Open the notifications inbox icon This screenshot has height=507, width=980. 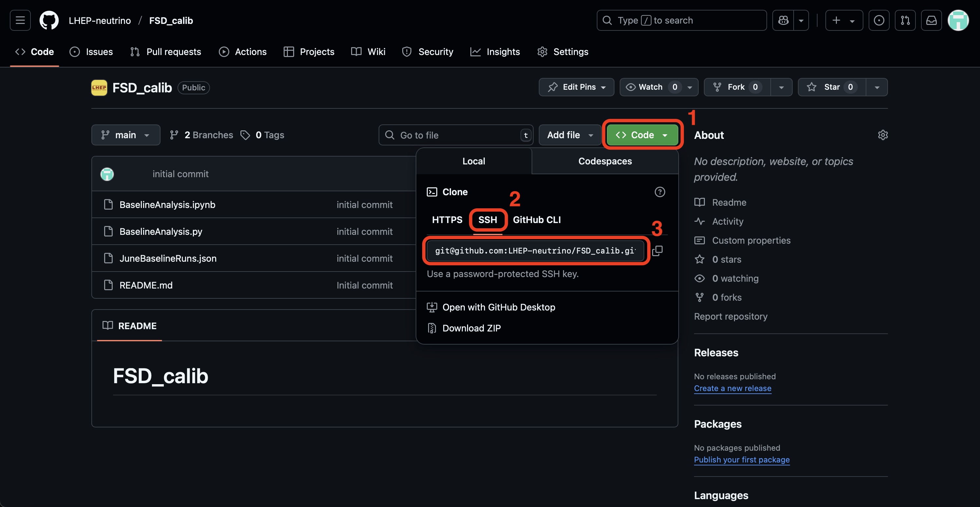point(931,20)
